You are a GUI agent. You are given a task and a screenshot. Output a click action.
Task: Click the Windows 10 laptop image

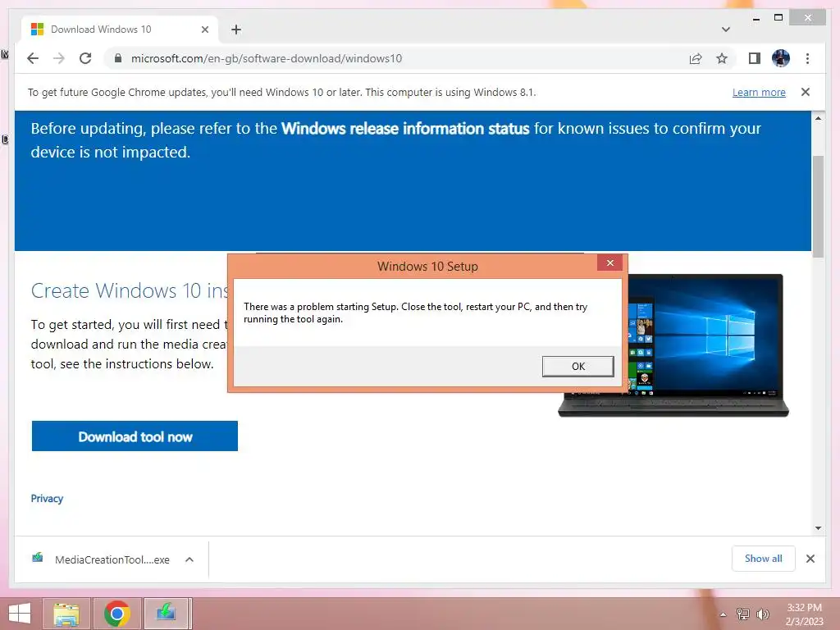705,345
